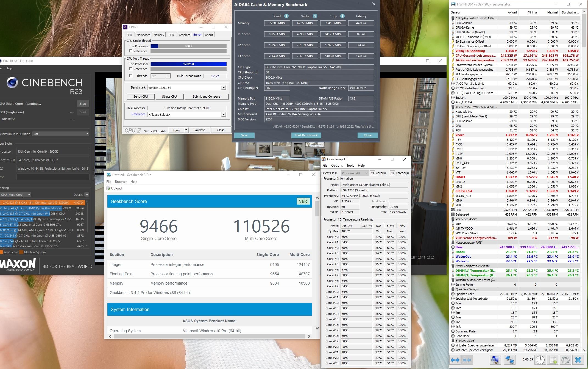Enable Reference checkbox under CPU Multi Thread
Screen dimensions: 588x369
pyautogui.click(x=131, y=69)
